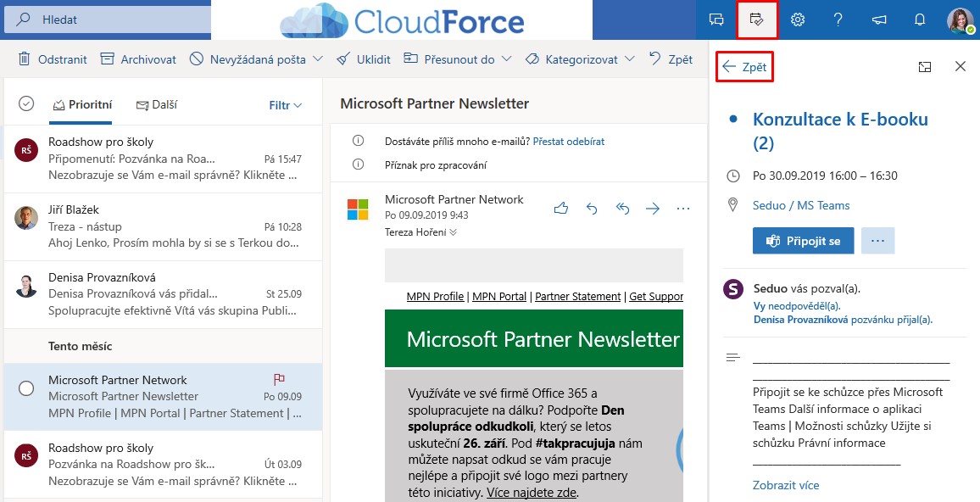Open the Přesunout do dropdown

tap(506, 59)
